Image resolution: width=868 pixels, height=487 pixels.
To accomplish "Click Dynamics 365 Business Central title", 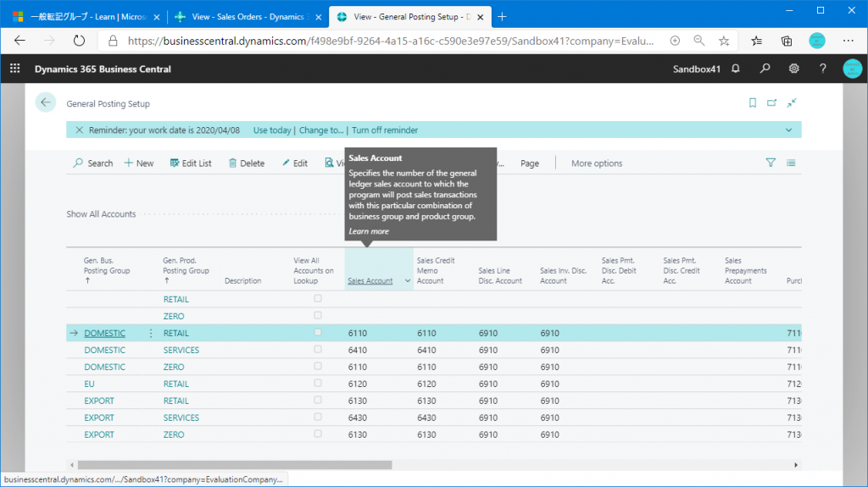I will (x=103, y=69).
